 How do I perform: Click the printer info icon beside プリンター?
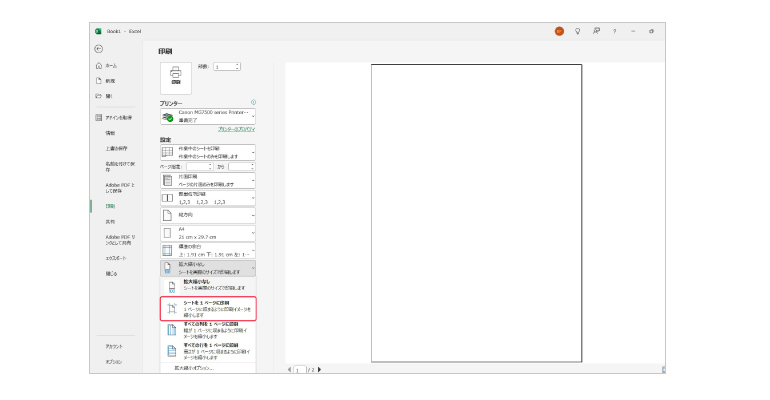point(253,102)
